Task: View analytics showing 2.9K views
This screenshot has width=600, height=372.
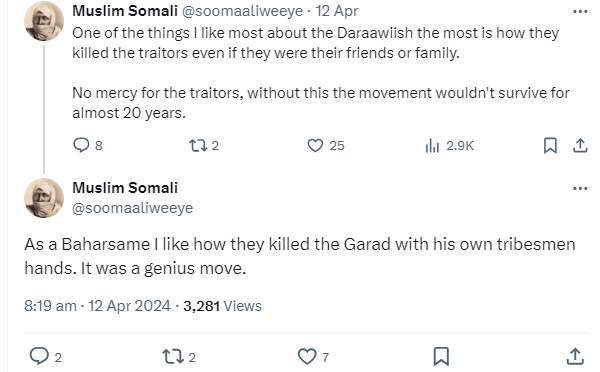Action: [x=450, y=145]
